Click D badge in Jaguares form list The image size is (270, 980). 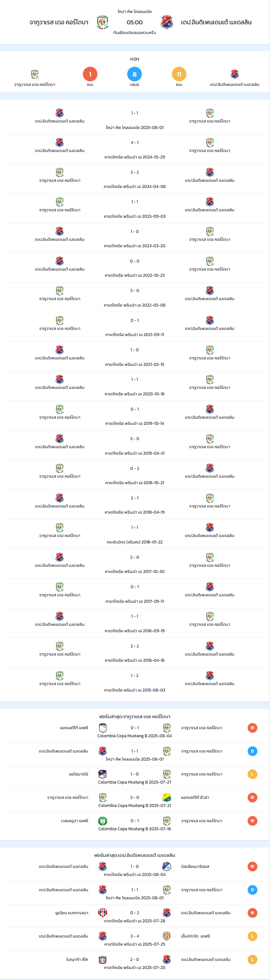pyautogui.click(x=252, y=751)
